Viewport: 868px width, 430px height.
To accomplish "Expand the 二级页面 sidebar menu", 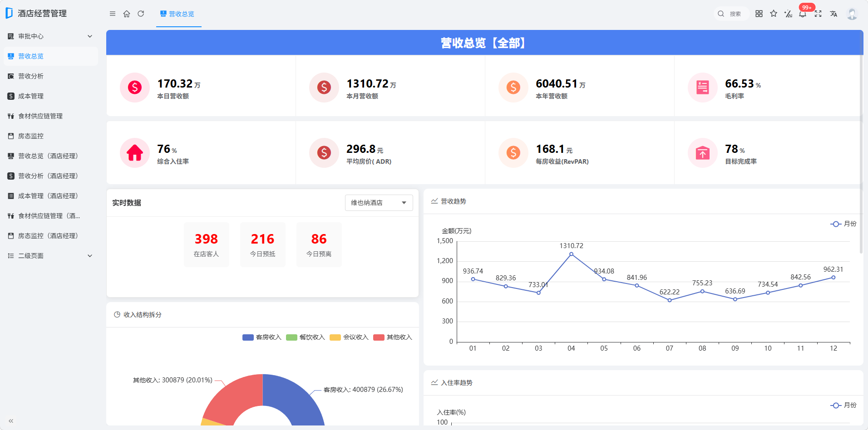I will [50, 256].
